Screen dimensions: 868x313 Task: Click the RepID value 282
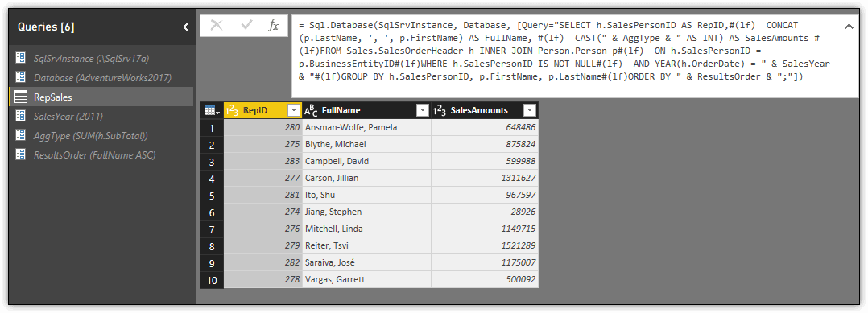point(263,262)
